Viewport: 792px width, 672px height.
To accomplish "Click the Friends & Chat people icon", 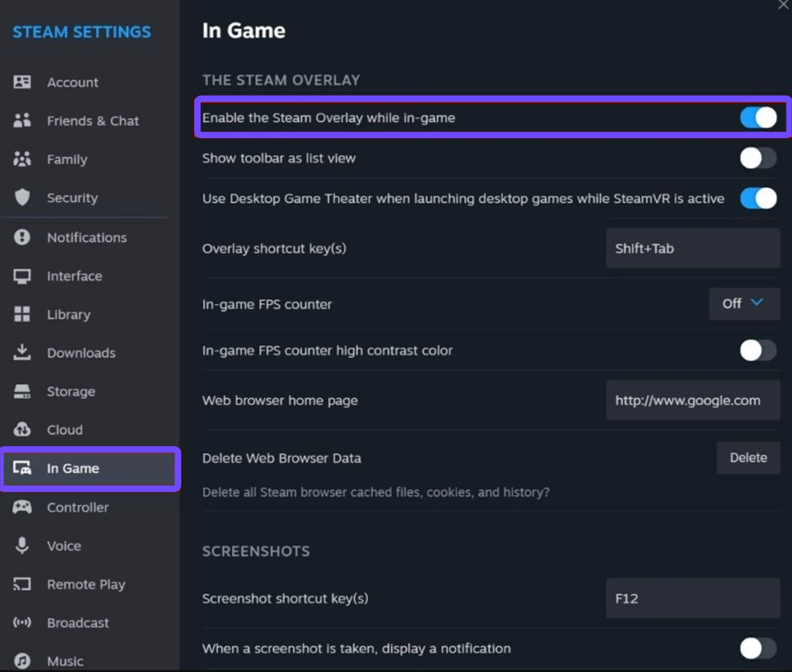I will (x=22, y=121).
